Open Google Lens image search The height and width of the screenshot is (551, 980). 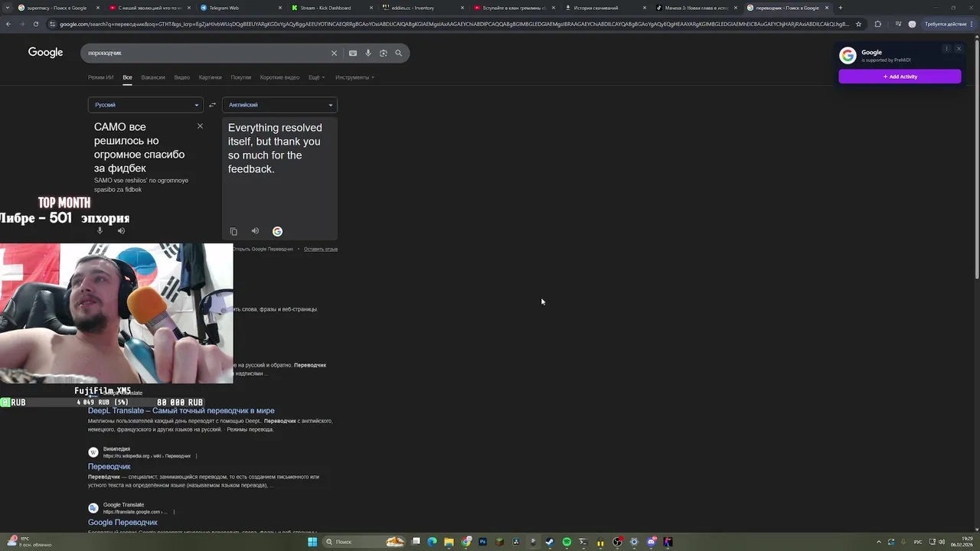(x=384, y=53)
